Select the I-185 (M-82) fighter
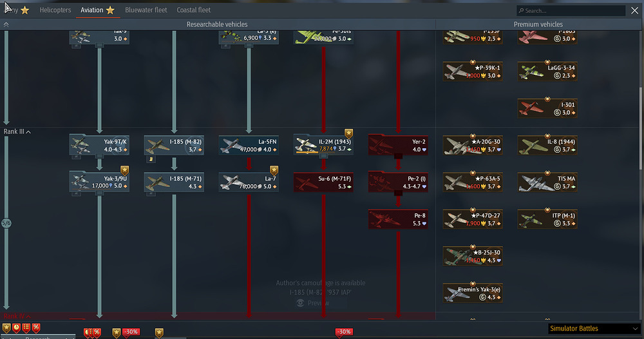 174,145
